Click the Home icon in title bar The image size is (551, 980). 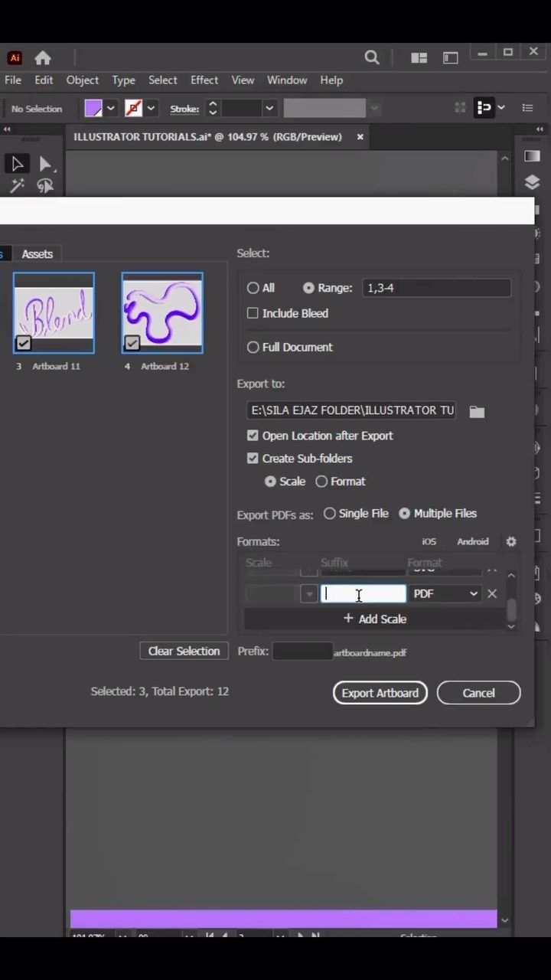(x=43, y=57)
